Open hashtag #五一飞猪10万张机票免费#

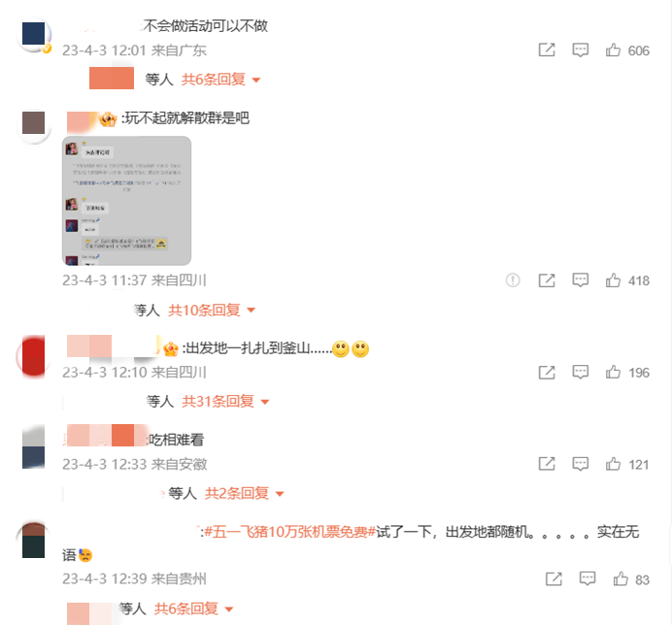290,532
